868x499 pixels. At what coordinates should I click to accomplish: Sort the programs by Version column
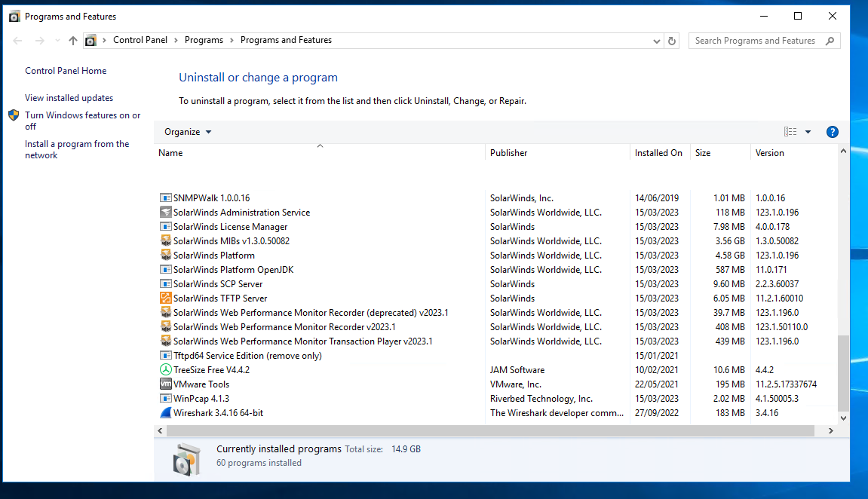794,153
